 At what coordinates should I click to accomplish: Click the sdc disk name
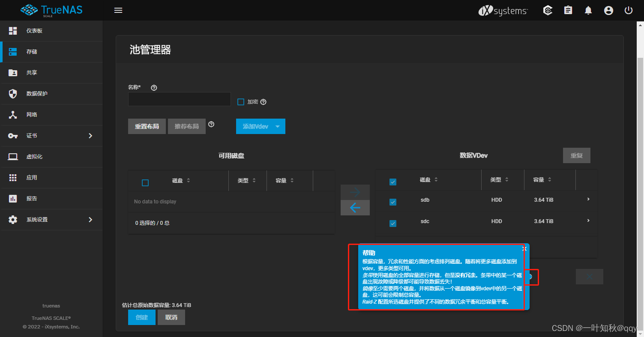coord(425,221)
